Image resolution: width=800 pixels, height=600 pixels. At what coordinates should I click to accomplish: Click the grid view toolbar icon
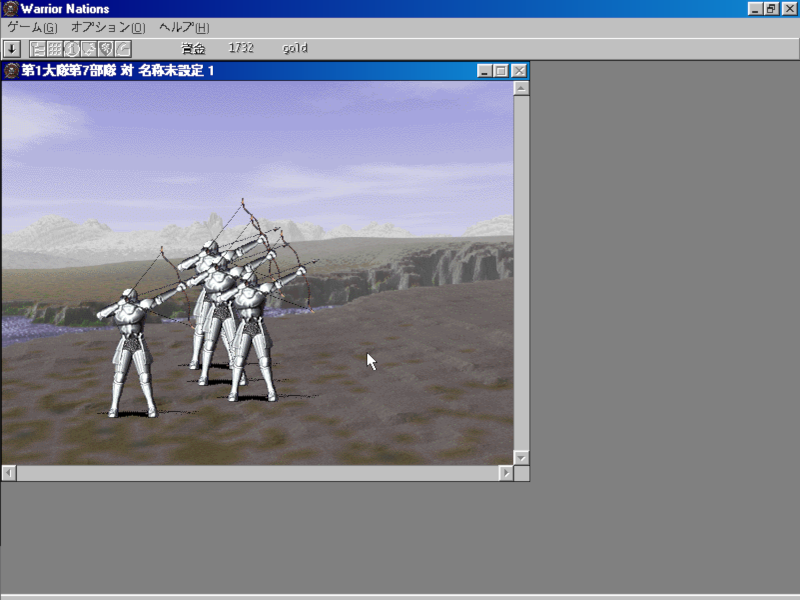click(x=55, y=49)
